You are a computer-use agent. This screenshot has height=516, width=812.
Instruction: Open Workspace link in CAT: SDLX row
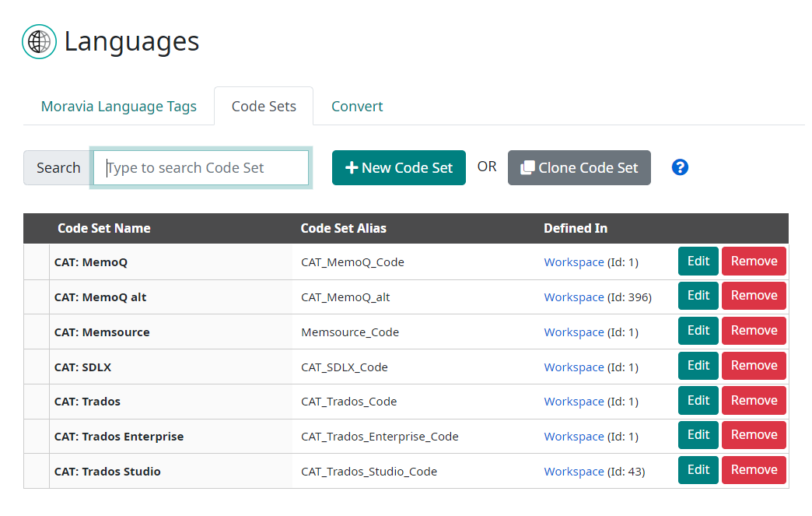coord(574,367)
